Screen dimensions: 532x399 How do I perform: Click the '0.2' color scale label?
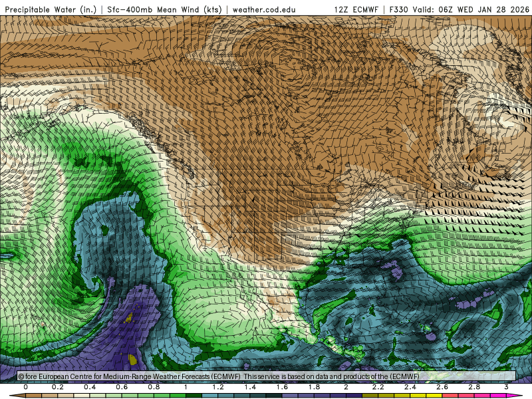coord(58,387)
